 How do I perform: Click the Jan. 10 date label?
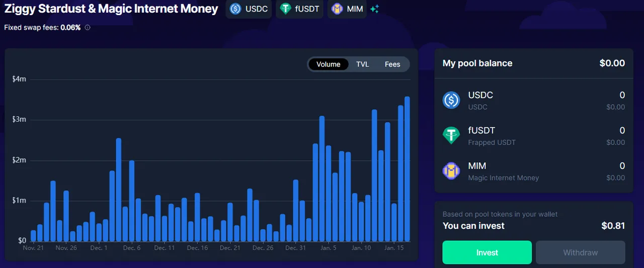[361, 248]
